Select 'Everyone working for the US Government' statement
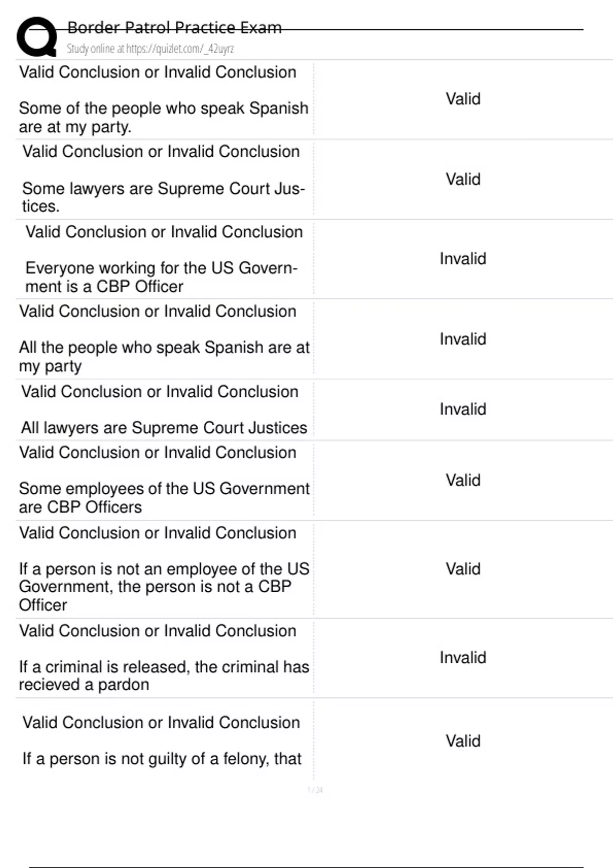613x868 pixels. (x=161, y=277)
